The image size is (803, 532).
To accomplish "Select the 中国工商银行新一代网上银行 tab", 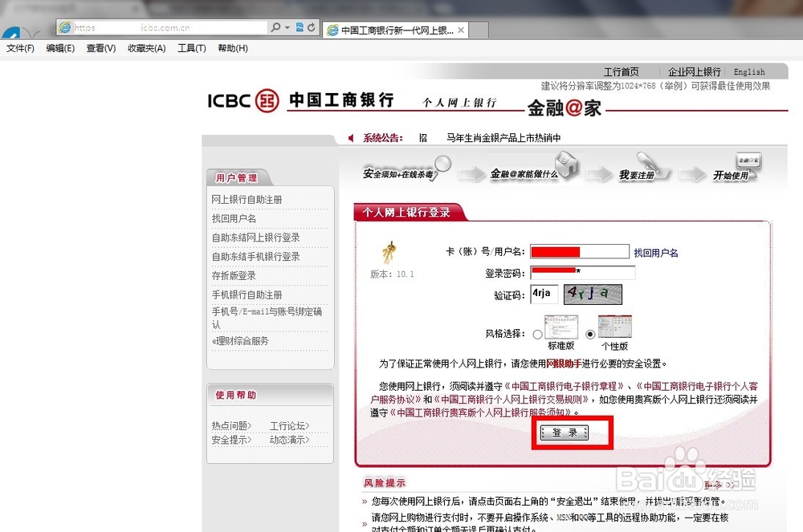I will pyautogui.click(x=395, y=30).
